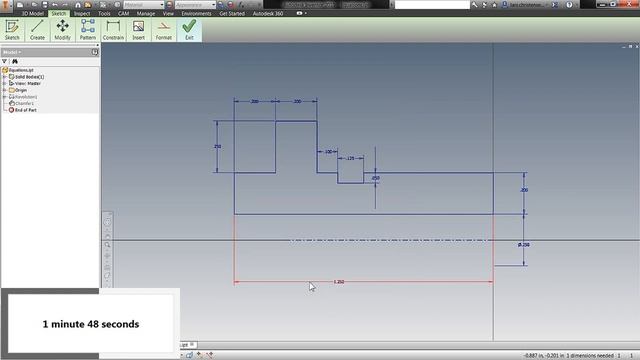The height and width of the screenshot is (360, 640).
Task: Open the Environments ribbon tab
Action: (x=196, y=13)
